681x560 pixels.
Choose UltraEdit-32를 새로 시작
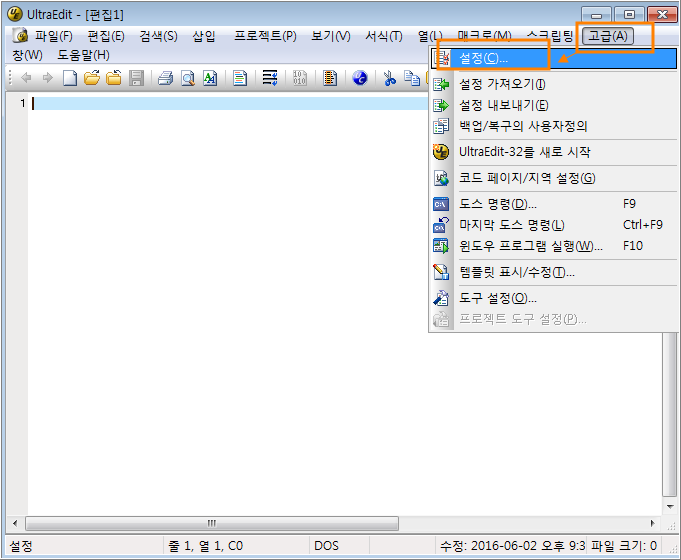pyautogui.click(x=554, y=152)
